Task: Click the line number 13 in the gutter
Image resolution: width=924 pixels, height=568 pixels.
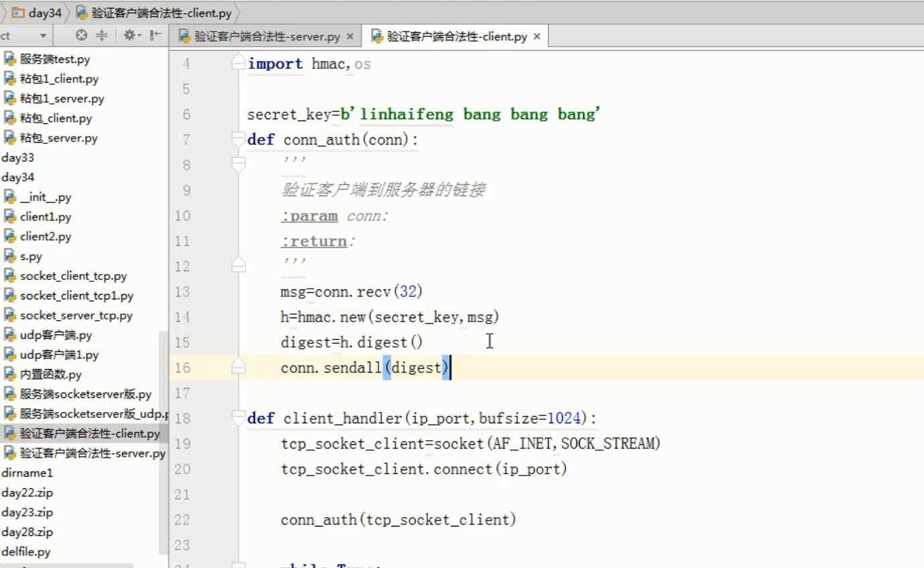Action: [x=182, y=291]
